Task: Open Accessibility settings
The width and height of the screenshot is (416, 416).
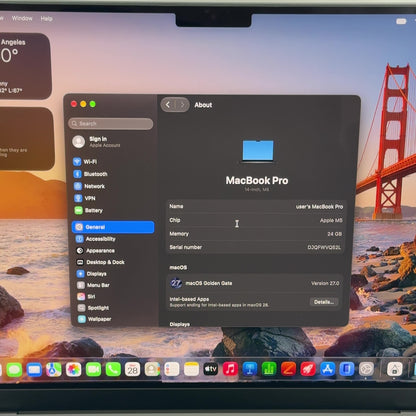Action: [96, 239]
